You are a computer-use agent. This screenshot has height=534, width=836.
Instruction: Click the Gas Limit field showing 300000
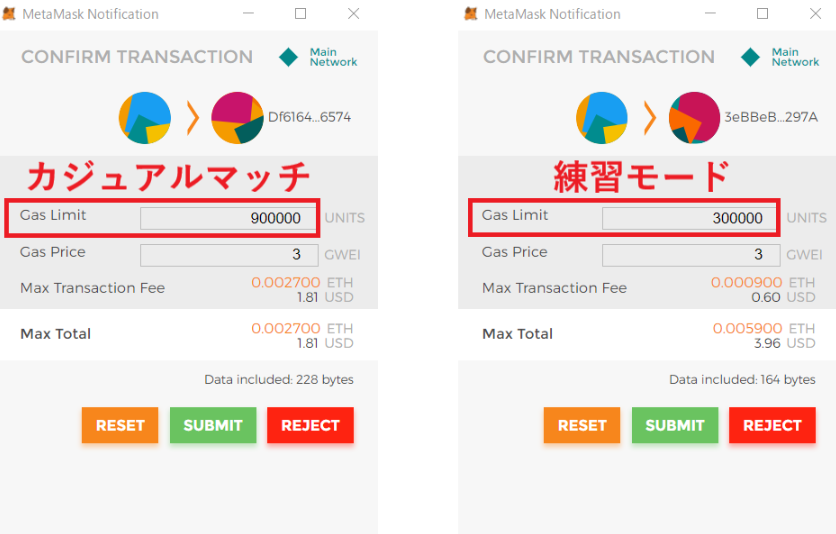coord(690,219)
